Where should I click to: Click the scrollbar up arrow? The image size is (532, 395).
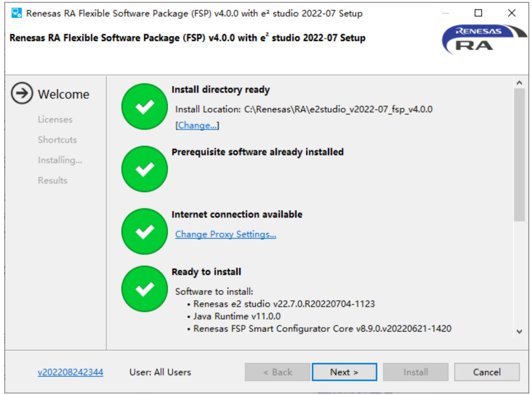coord(519,83)
